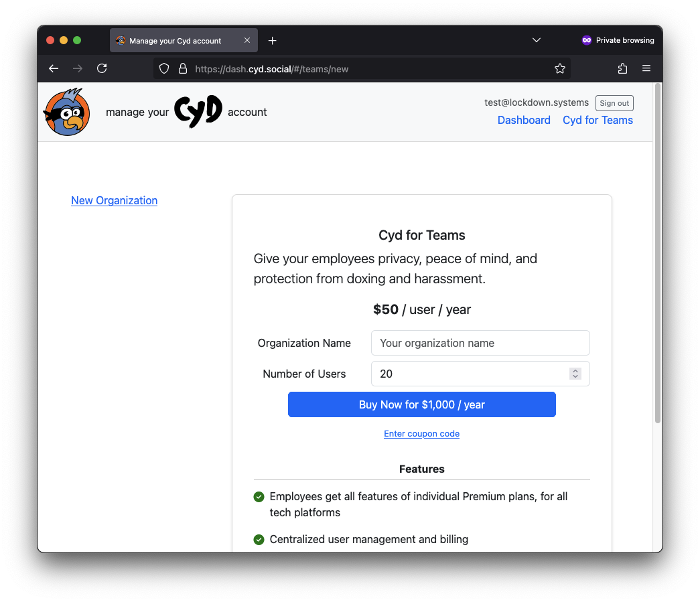Click the tracking protection shield icon
Image resolution: width=700 pixels, height=602 pixels.
(164, 68)
